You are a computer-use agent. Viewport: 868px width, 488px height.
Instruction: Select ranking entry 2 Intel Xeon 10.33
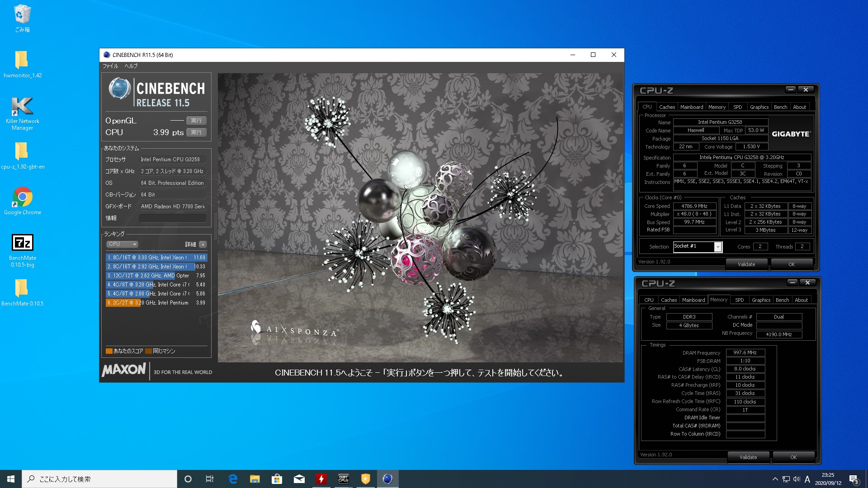156,267
